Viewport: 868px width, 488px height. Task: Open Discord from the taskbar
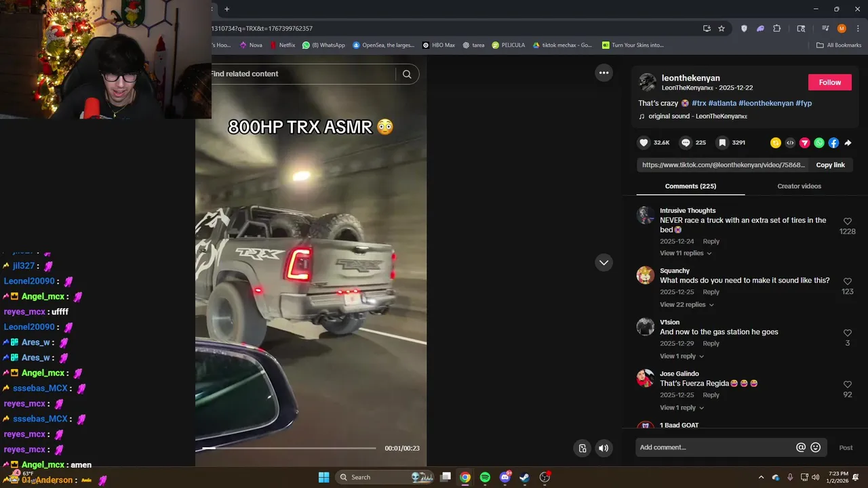pyautogui.click(x=505, y=477)
